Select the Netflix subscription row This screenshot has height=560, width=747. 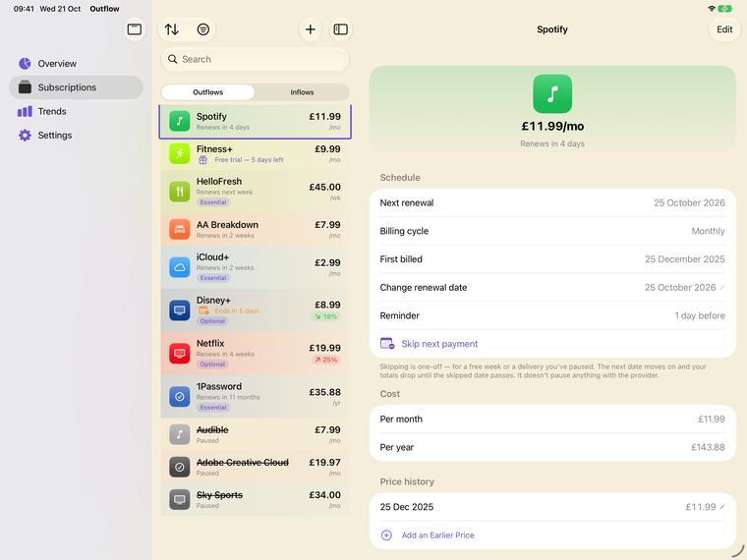pyautogui.click(x=255, y=354)
